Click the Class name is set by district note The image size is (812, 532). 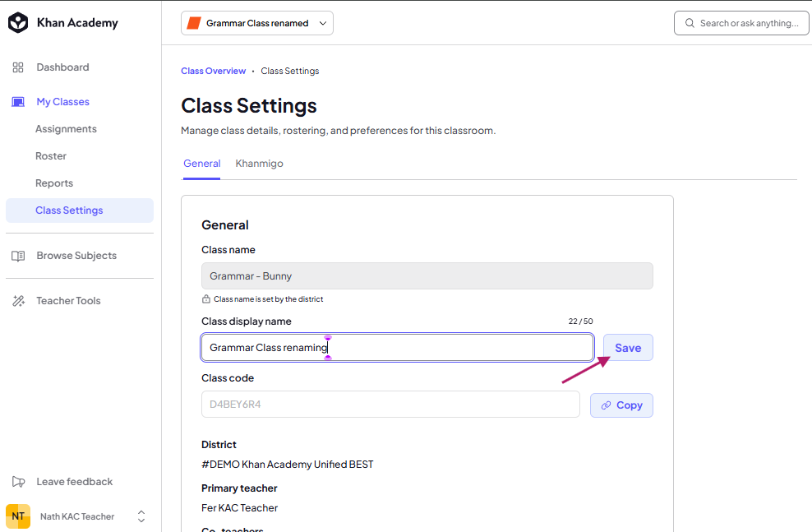coord(268,299)
